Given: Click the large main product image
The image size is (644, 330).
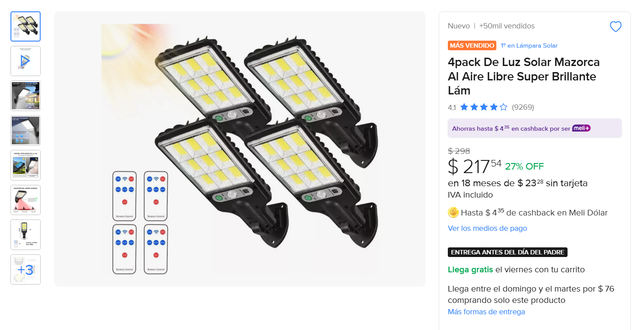Looking at the screenshot, I should [239, 149].
